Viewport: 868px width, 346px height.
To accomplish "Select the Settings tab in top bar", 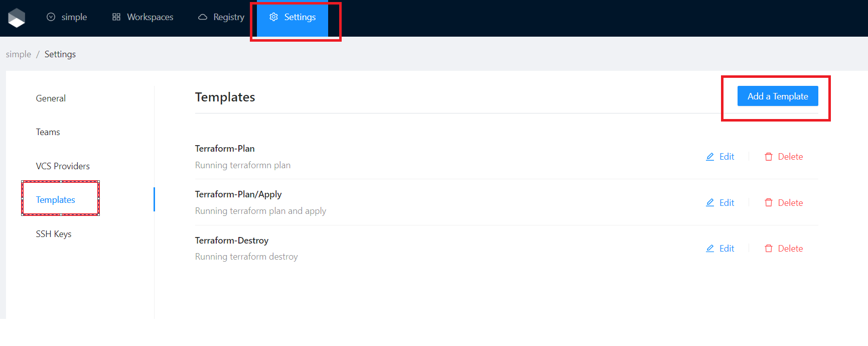I will click(x=293, y=17).
